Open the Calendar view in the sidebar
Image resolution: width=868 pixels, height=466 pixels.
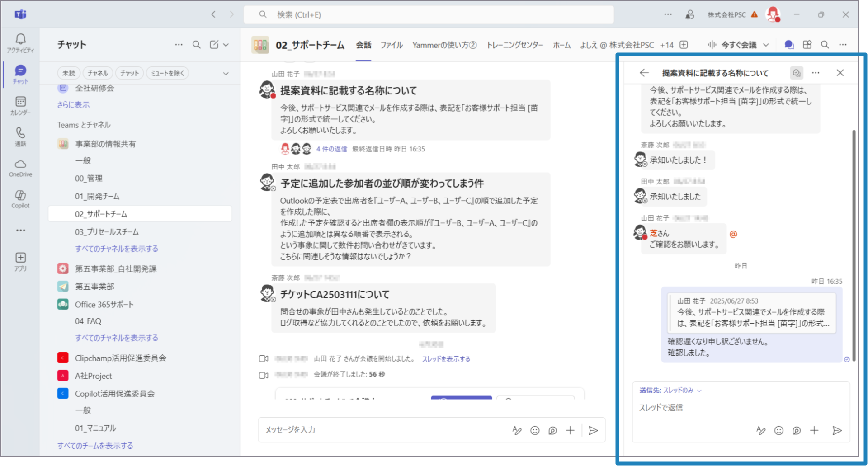tap(20, 106)
